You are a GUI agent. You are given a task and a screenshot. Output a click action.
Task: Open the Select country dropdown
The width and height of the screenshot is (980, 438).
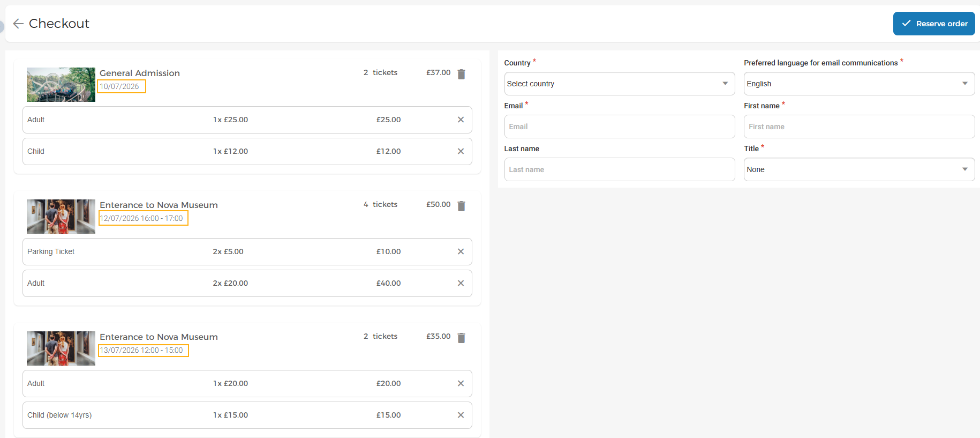point(620,84)
